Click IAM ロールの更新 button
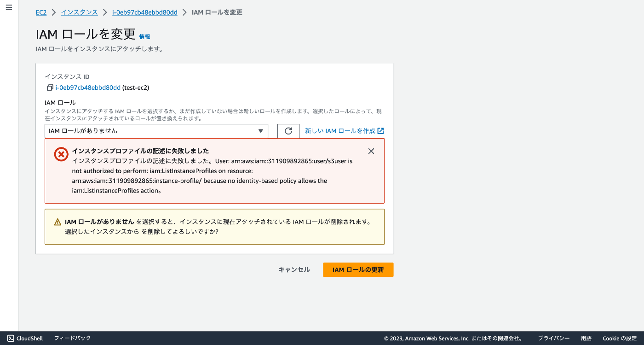This screenshot has height=345, width=644. (358, 269)
